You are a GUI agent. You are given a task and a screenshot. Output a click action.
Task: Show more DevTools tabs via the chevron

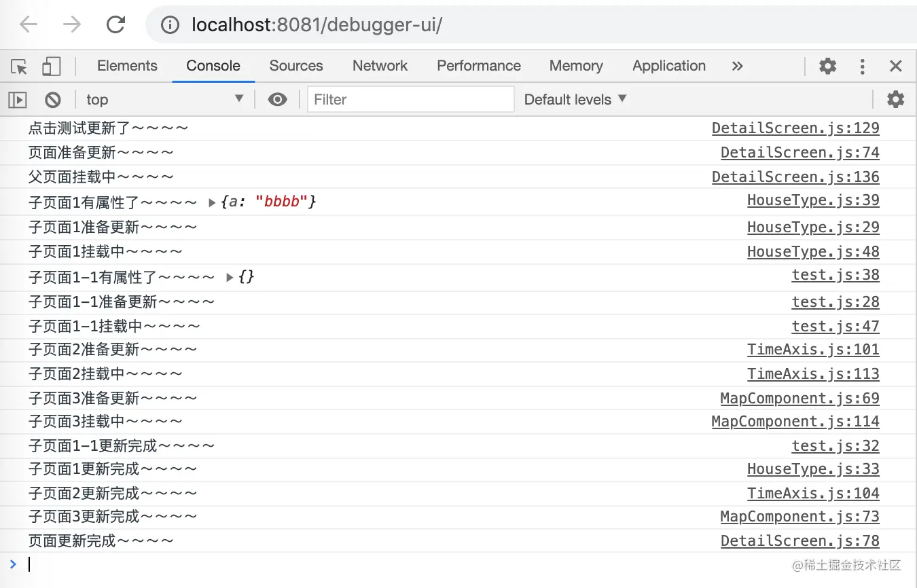738,66
